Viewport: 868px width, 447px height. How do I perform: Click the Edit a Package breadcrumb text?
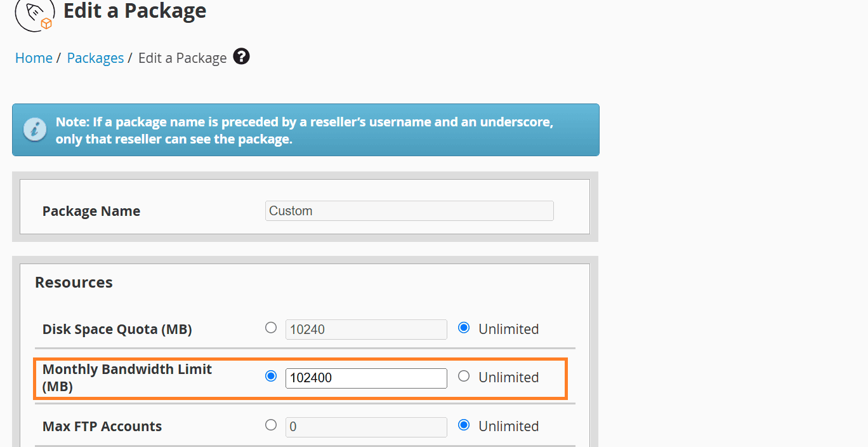coord(182,58)
